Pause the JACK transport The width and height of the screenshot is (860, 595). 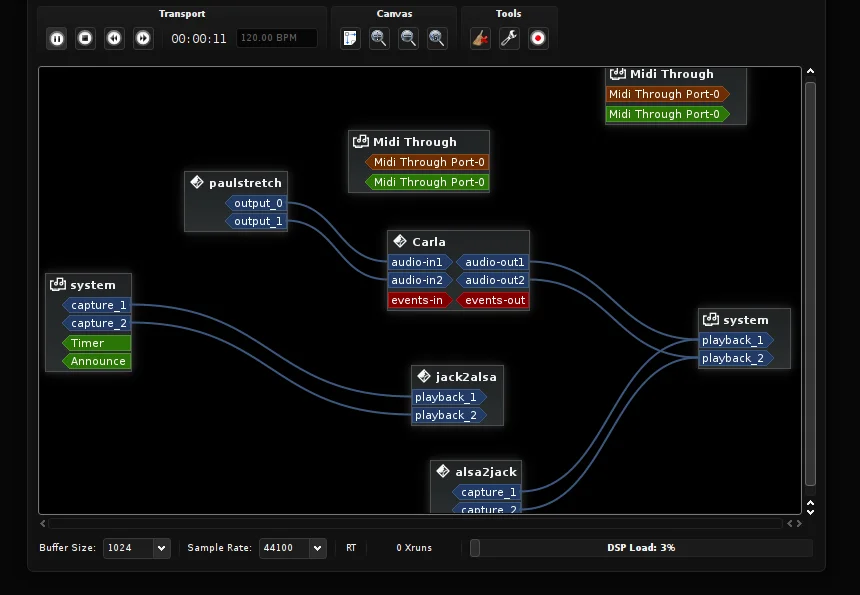56,38
